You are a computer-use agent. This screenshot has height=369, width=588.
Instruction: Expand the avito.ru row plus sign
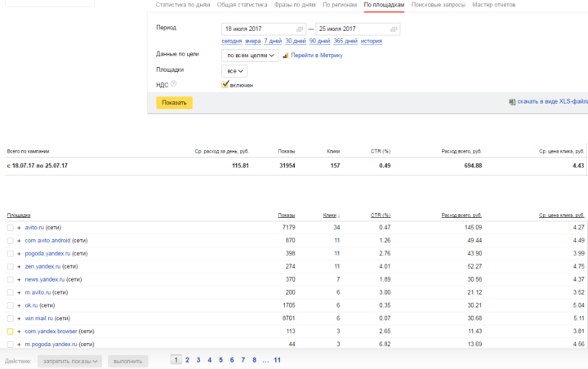click(x=19, y=228)
